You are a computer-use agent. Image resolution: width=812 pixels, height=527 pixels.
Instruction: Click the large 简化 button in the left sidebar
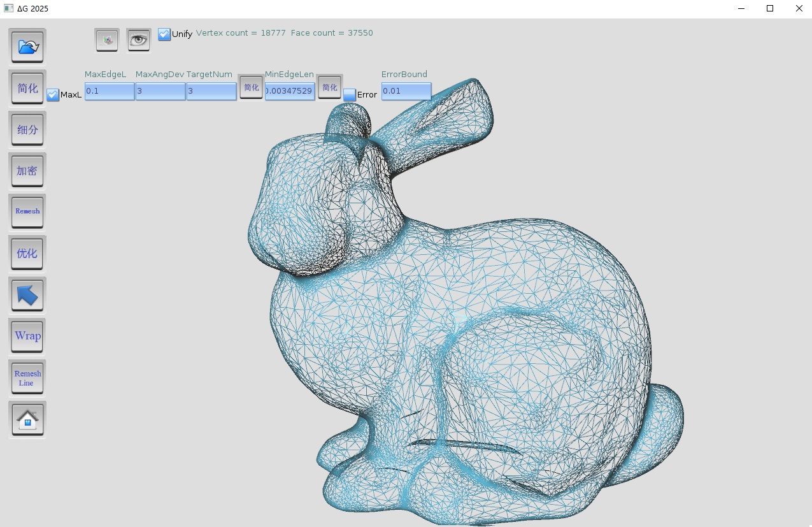(27, 88)
